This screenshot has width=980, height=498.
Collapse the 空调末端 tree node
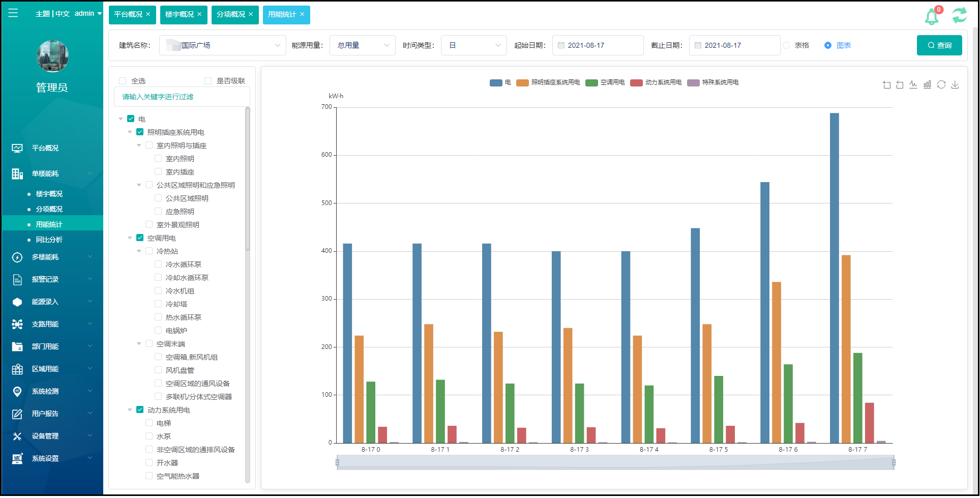(139, 344)
